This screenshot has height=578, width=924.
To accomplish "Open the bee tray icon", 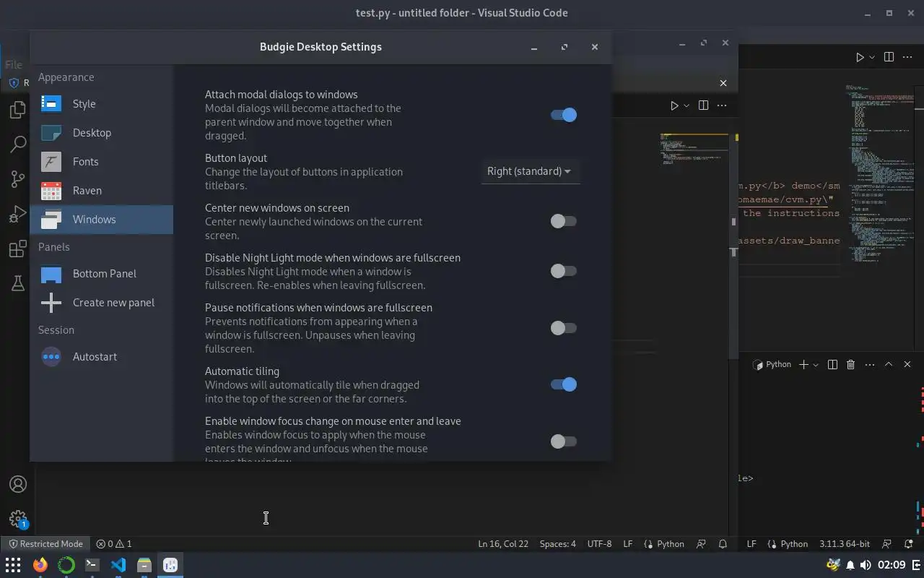I will tap(834, 565).
